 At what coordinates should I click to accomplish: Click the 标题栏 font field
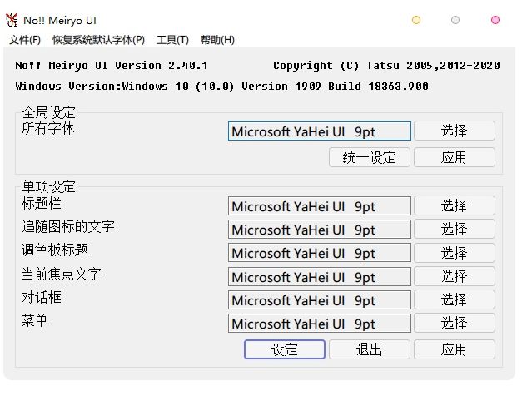coord(319,206)
